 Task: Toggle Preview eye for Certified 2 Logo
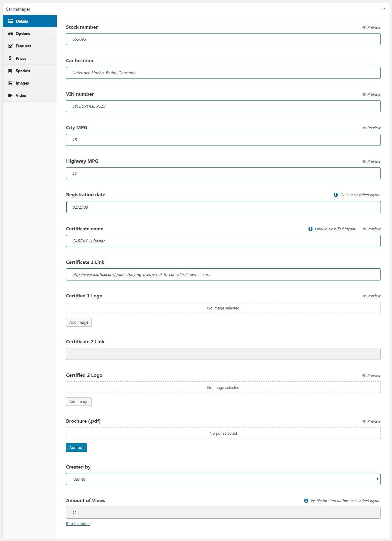(x=364, y=376)
